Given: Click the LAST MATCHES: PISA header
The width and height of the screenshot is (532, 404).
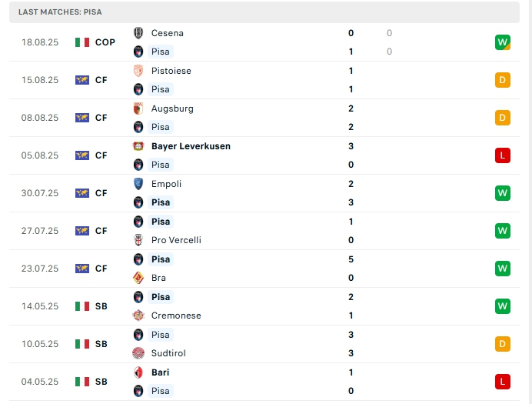Looking at the screenshot, I should point(60,12).
